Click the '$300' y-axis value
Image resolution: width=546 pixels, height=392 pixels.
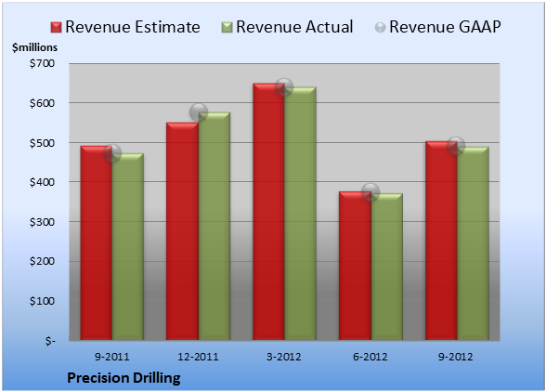point(42,222)
